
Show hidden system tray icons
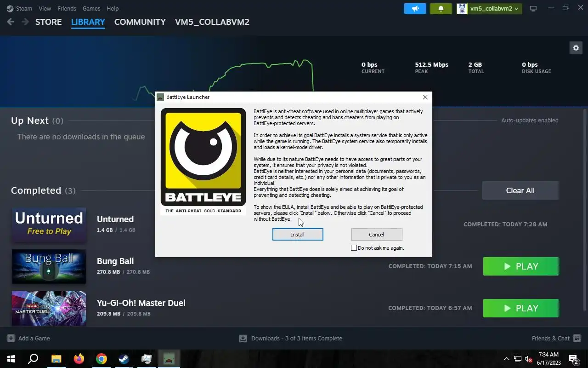point(507,359)
